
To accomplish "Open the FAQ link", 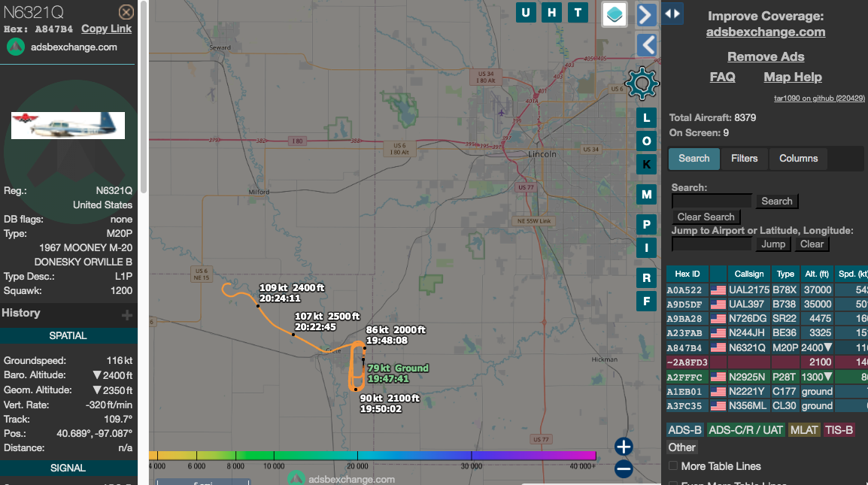I will pyautogui.click(x=722, y=77).
